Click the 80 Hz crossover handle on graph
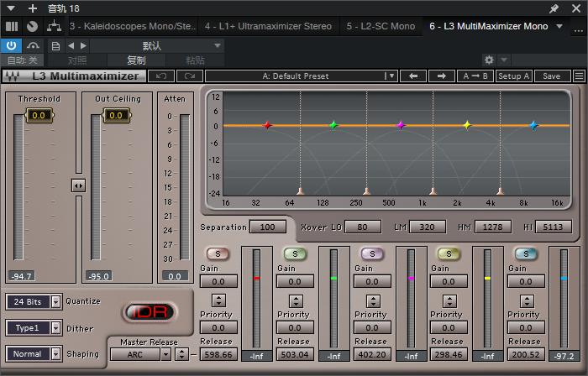 (300, 191)
